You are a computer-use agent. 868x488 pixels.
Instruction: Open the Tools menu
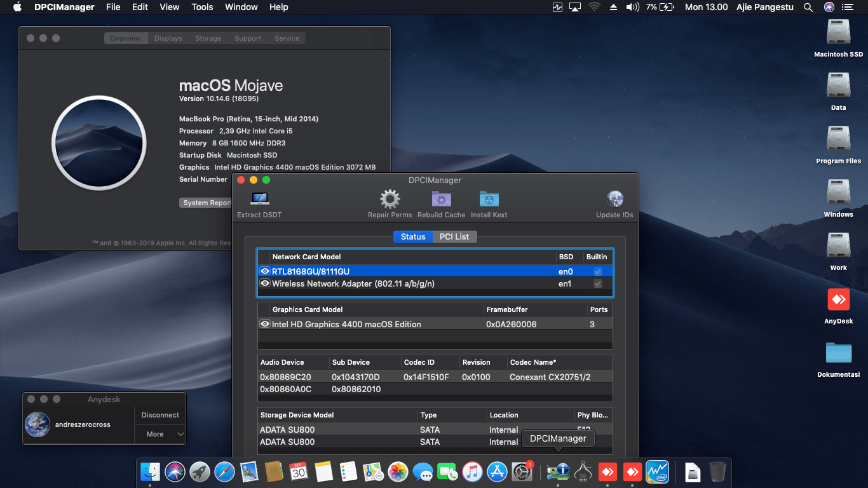click(202, 7)
